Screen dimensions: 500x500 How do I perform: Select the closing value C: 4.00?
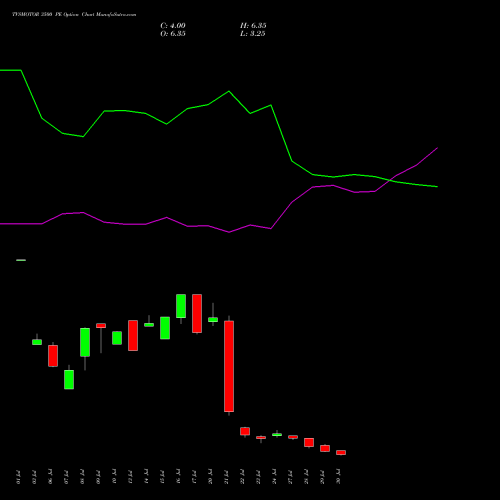[173, 26]
